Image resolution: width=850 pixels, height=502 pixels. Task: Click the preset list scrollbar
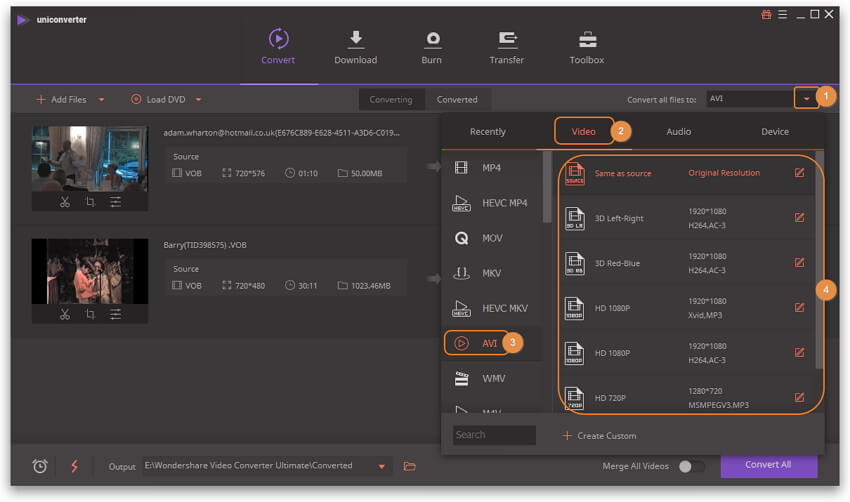[x=819, y=260]
